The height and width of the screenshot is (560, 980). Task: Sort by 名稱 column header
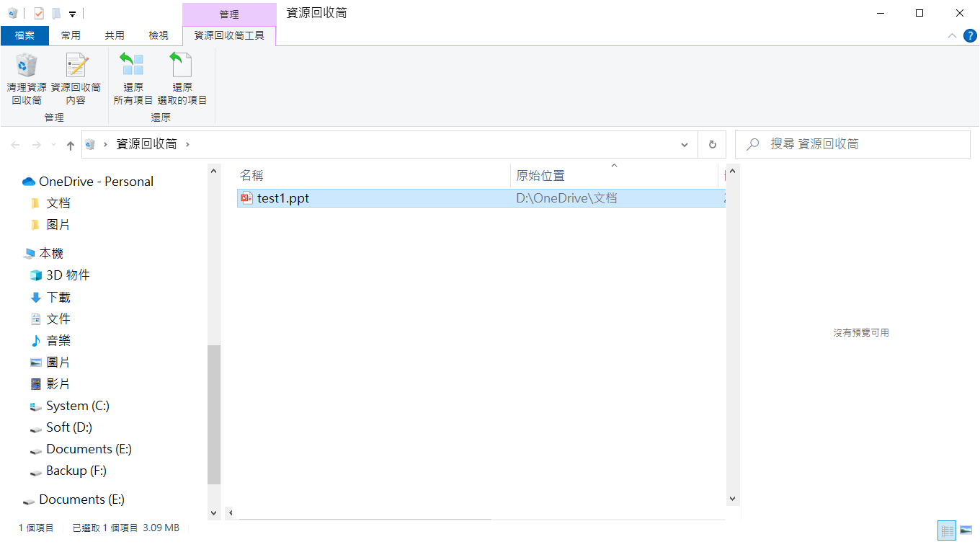pyautogui.click(x=251, y=175)
